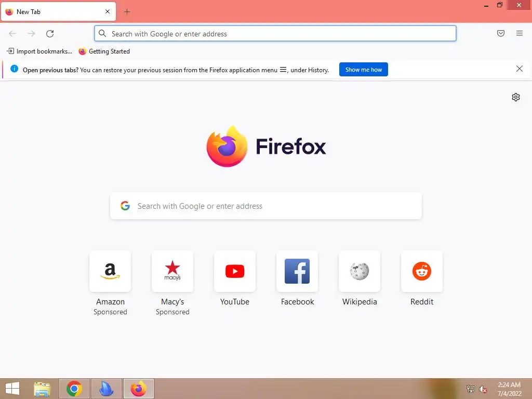532x399 pixels.
Task: Click the muted volume tray icon
Action: (x=483, y=389)
